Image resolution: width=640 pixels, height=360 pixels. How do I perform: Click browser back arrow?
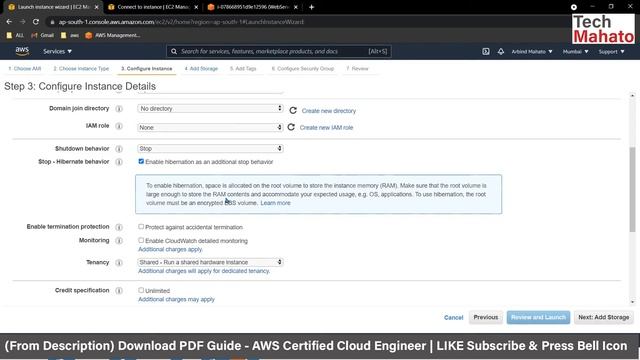(x=9, y=22)
